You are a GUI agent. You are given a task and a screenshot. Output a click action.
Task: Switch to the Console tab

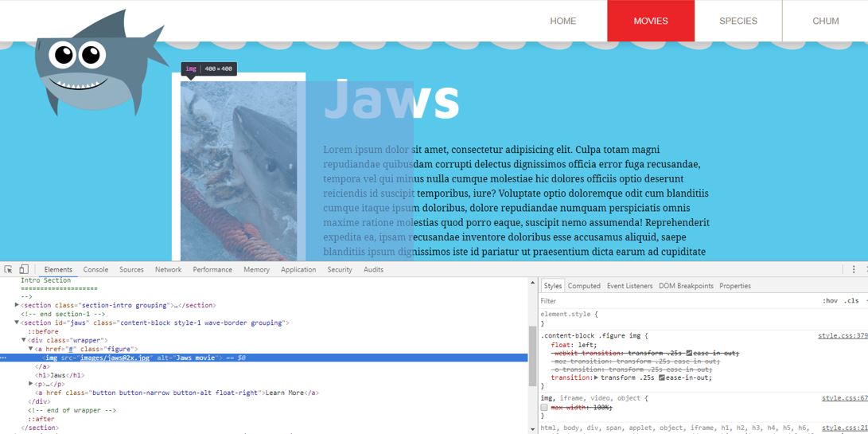95,270
